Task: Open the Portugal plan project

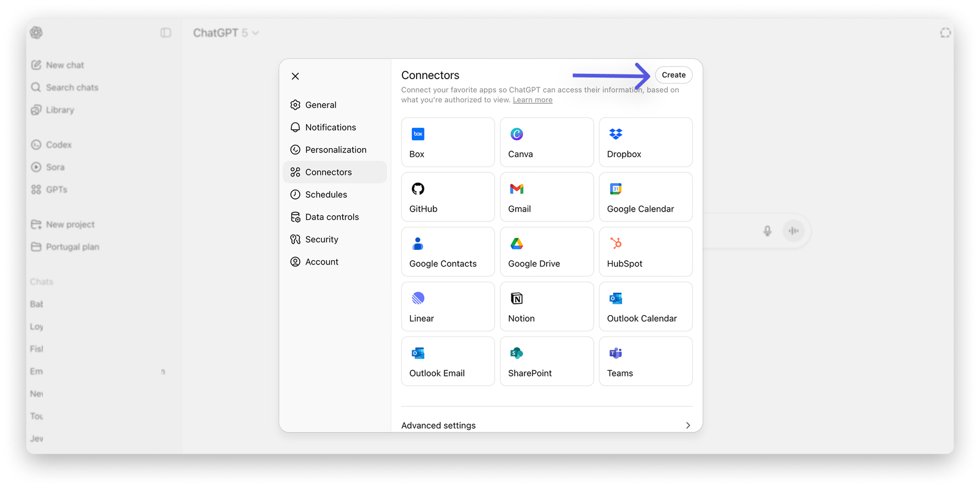Action: coord(66,247)
